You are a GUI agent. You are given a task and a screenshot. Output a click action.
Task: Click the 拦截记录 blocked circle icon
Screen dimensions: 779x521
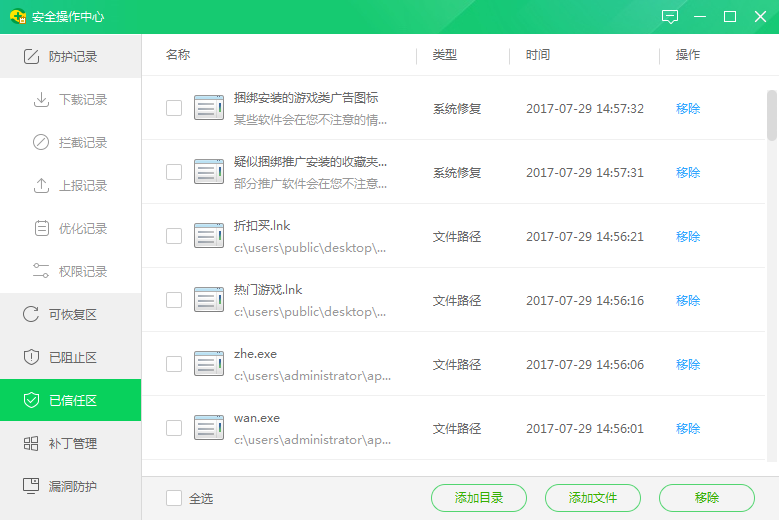(41, 143)
